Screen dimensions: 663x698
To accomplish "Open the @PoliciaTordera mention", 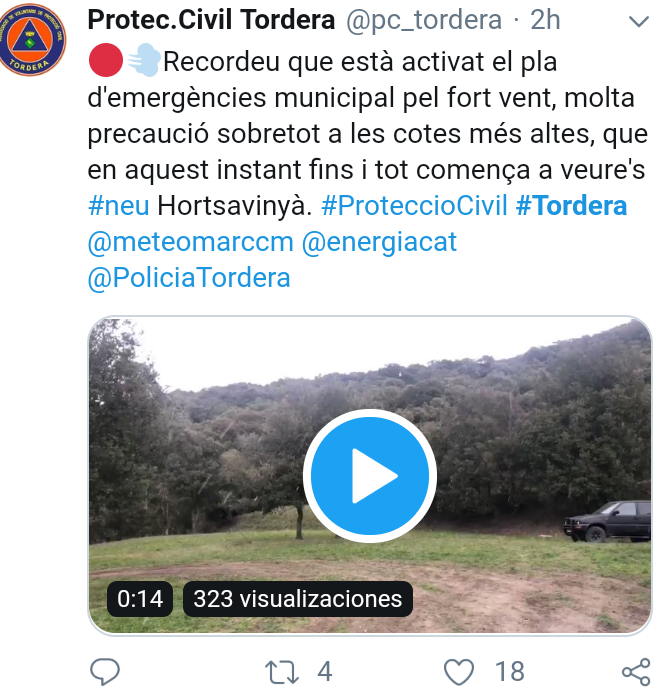I will click(x=189, y=279).
